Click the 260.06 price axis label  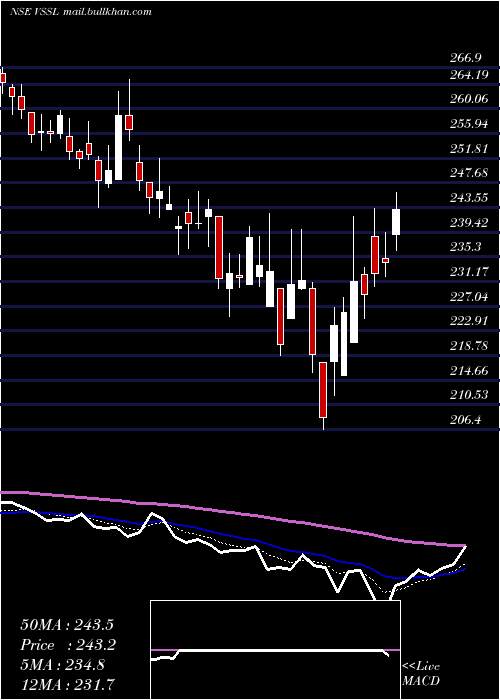(468, 99)
